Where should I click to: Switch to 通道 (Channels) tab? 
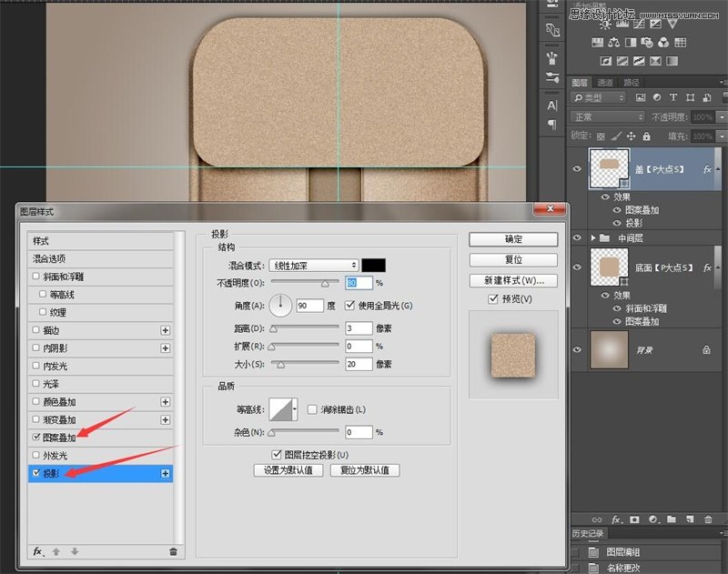tap(605, 83)
